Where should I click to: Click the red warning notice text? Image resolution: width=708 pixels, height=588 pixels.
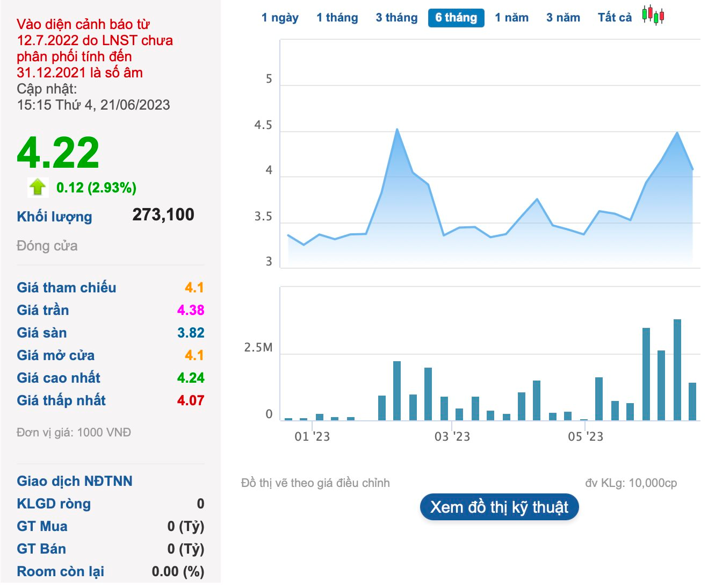(95, 48)
